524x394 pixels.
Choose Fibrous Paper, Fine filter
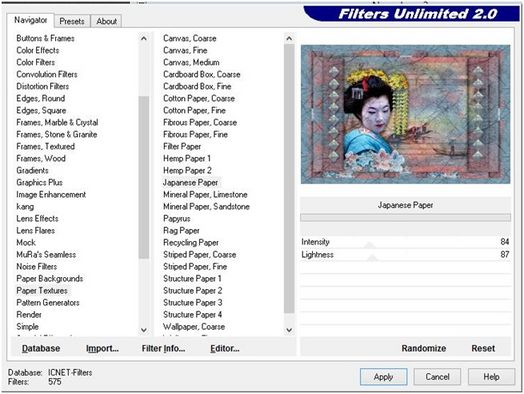195,135
